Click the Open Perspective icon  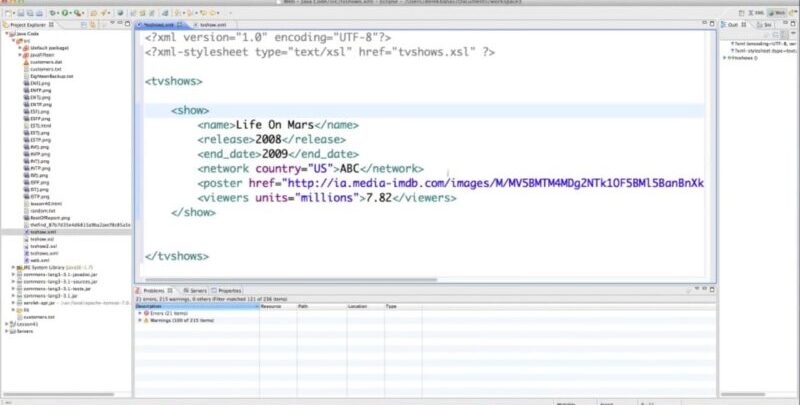pos(742,13)
